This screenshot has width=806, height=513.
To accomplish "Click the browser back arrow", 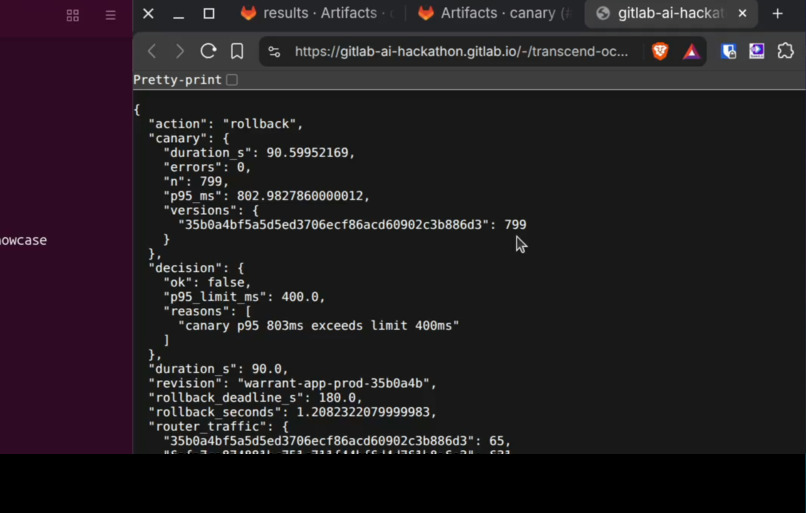I will click(x=152, y=51).
